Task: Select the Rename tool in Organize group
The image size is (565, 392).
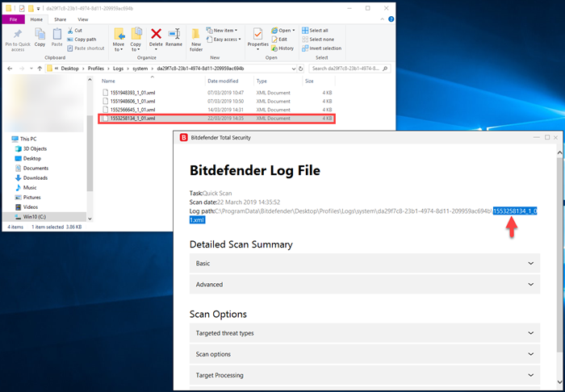Action: coord(174,39)
